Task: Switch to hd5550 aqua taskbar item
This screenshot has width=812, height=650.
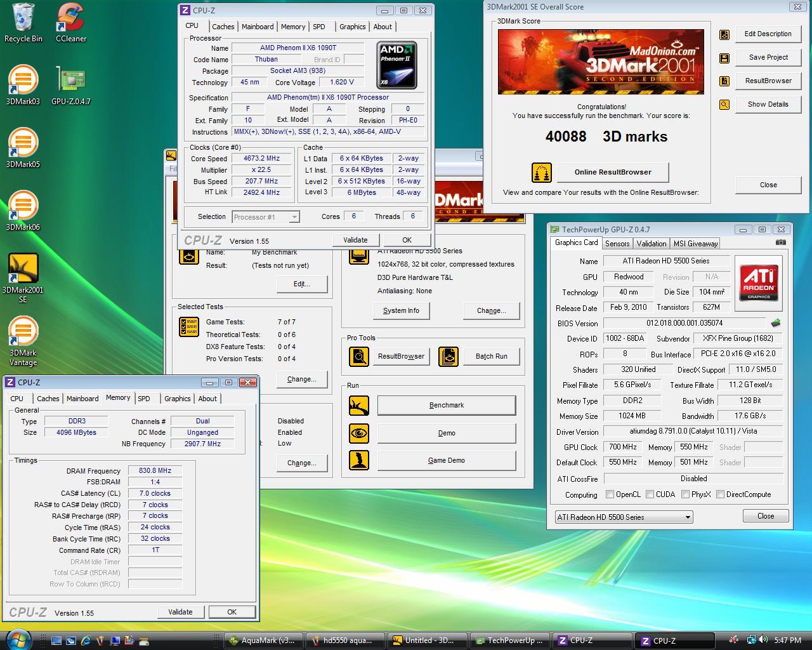Action: click(x=345, y=640)
